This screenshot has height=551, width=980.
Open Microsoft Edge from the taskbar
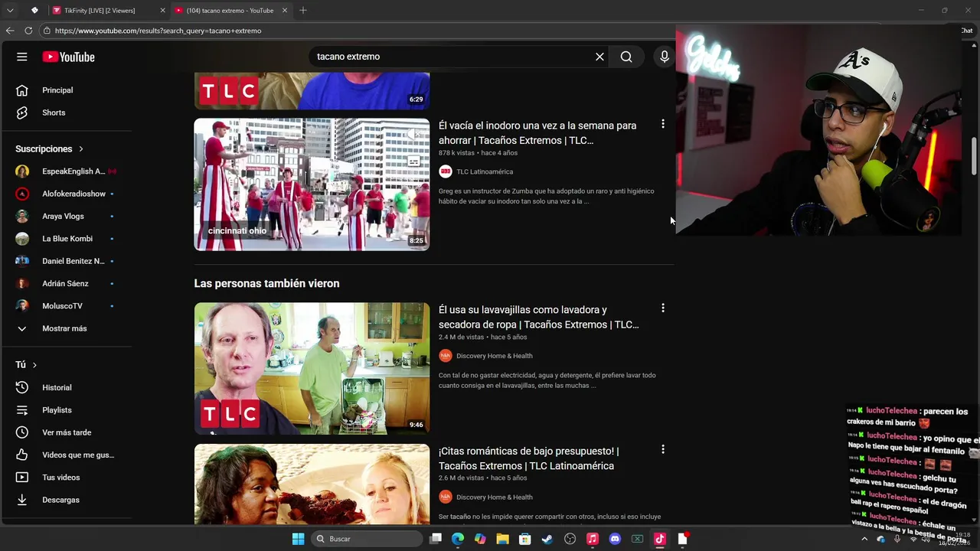pos(458,539)
